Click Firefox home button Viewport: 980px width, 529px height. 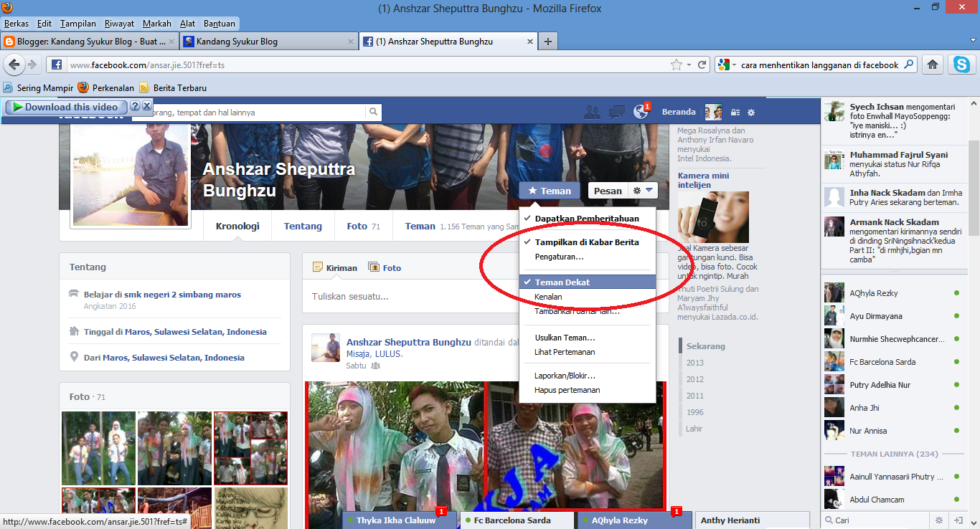933,65
